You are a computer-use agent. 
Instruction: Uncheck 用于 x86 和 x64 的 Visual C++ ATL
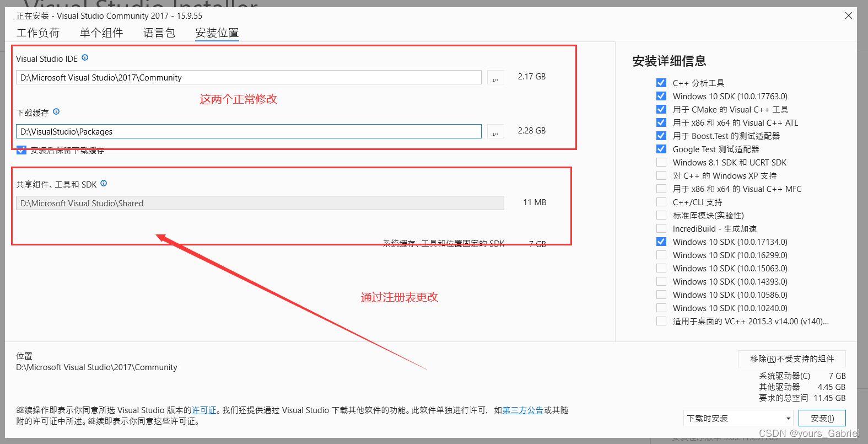click(x=661, y=122)
